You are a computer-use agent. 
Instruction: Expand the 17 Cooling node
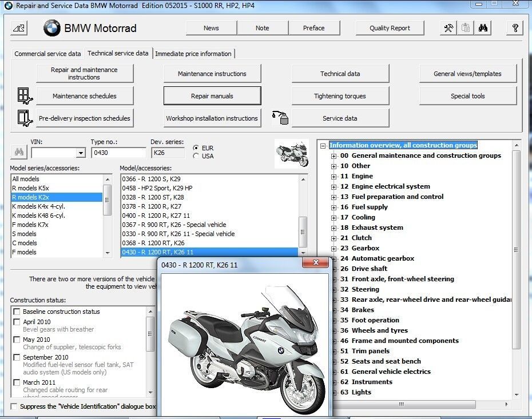tap(334, 218)
